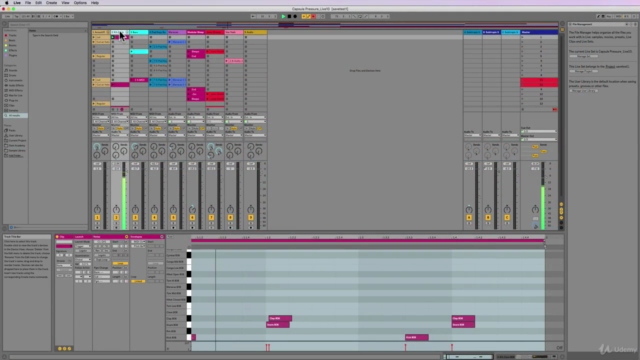Click the Stop button in the transport bar
The height and width of the screenshot is (360, 640).
pos(289,16)
